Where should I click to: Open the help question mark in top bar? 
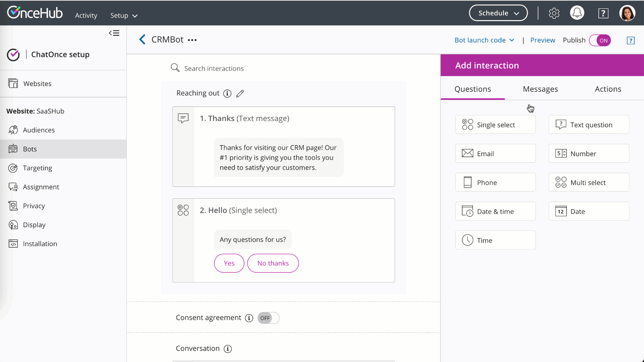tap(603, 13)
